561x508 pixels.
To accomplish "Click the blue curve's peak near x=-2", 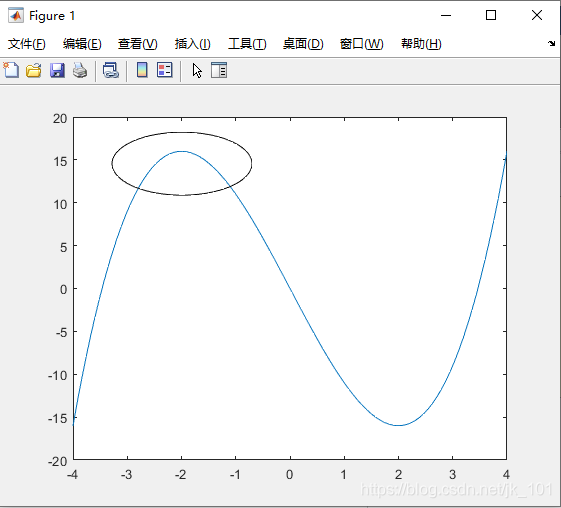I will point(182,151).
